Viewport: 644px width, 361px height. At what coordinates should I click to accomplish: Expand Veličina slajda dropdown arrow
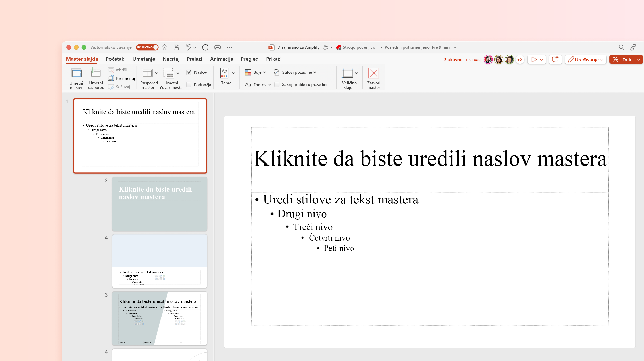pyautogui.click(x=356, y=73)
